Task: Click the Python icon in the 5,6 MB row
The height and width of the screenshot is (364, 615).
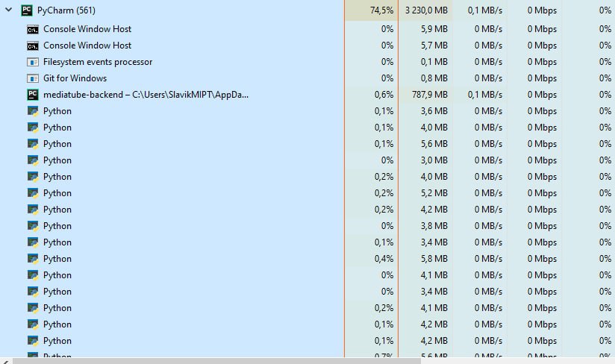Action: click(x=33, y=144)
